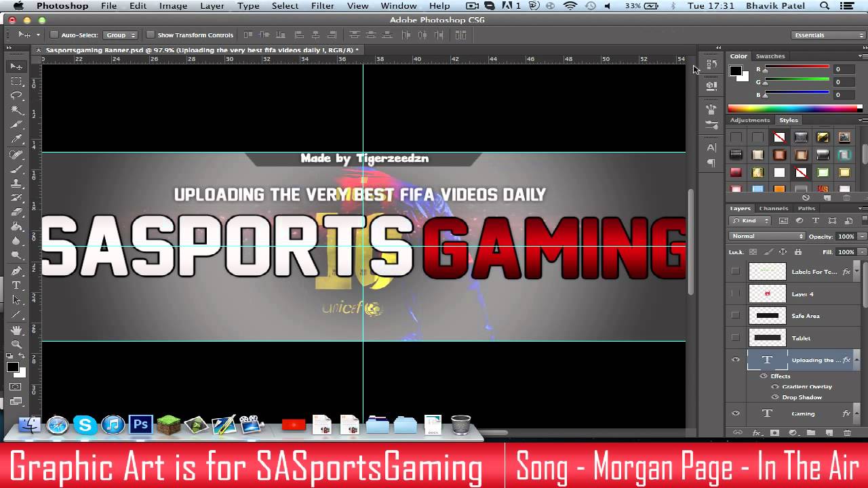Open the History panel icon
Screen dimensions: 868x488
[x=711, y=64]
